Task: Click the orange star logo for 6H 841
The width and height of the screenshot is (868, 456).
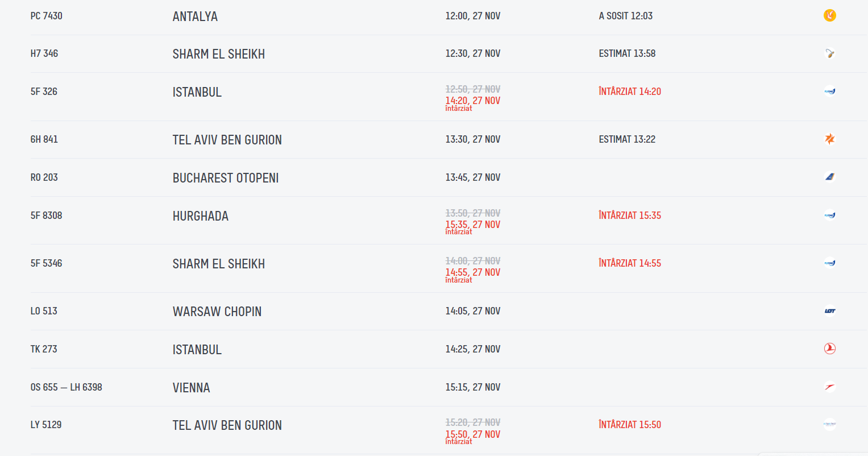Action: 830,139
